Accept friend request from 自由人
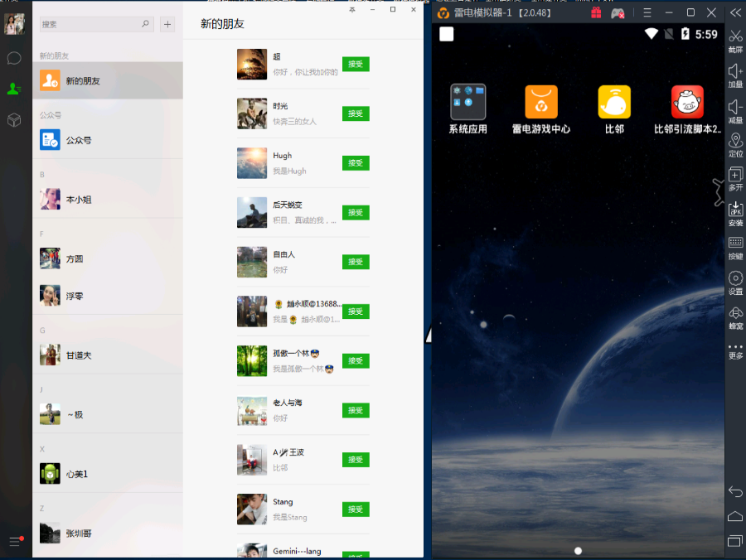 pyautogui.click(x=356, y=262)
